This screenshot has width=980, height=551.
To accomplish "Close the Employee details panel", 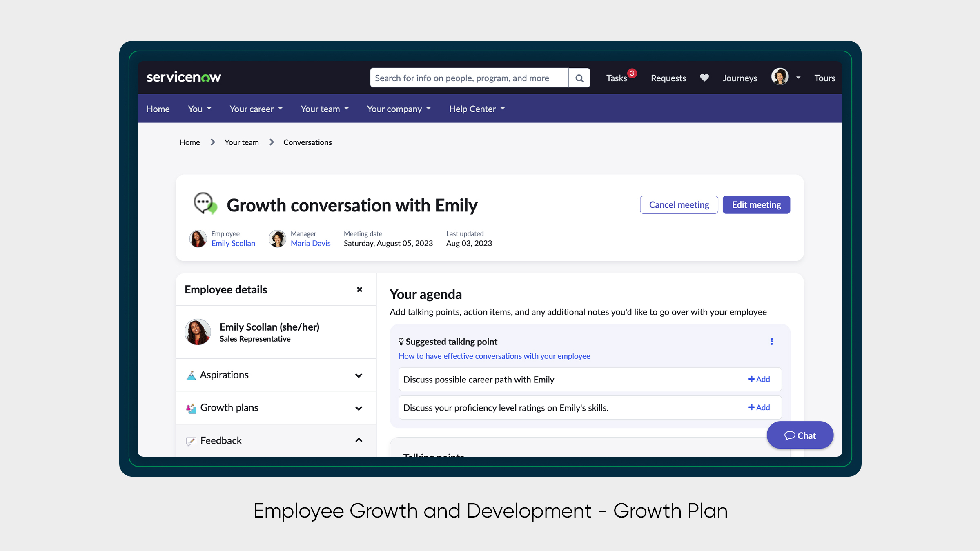I will (359, 289).
